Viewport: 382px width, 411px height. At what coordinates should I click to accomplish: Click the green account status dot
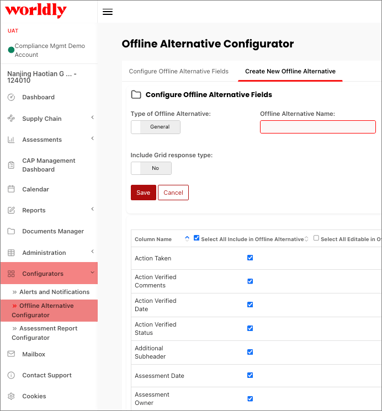(x=11, y=50)
